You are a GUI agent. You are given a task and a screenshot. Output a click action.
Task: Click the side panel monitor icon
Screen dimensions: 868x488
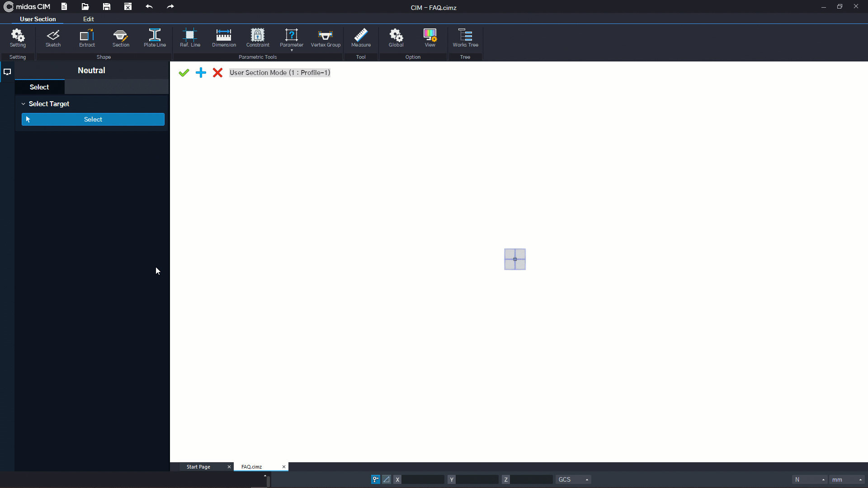tap(7, 72)
